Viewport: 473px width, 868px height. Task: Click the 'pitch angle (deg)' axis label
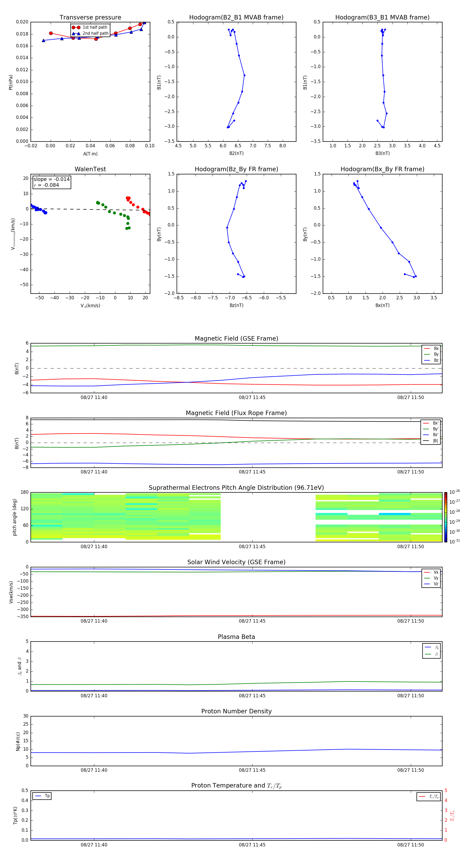tap(14, 517)
